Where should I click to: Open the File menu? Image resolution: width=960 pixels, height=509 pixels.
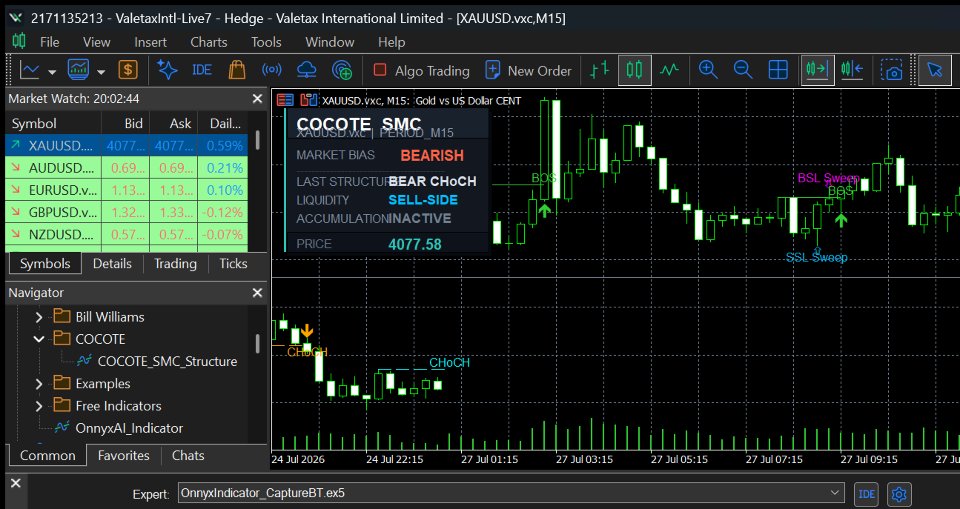pyautogui.click(x=50, y=42)
